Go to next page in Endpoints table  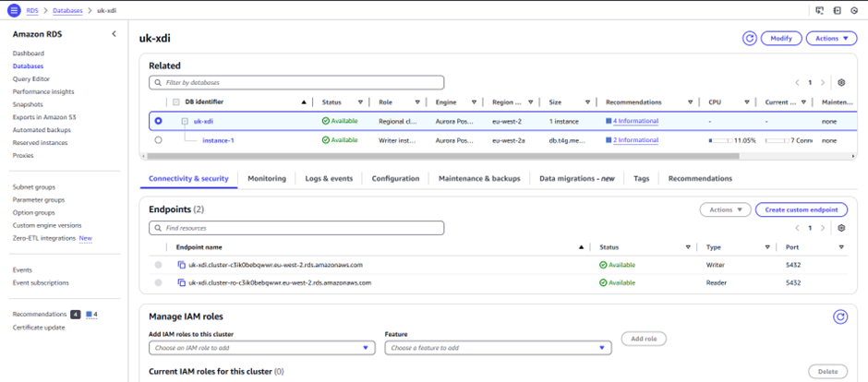[x=823, y=228]
